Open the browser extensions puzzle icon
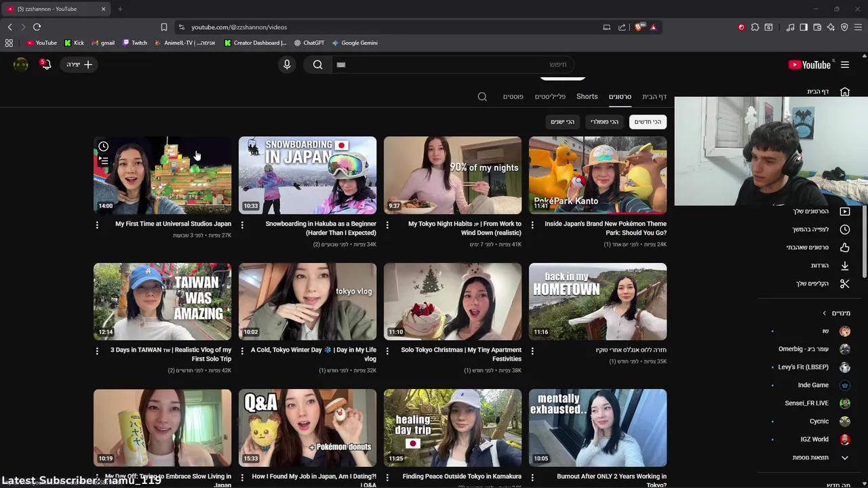Viewport: 868px width, 488px height. [x=755, y=27]
